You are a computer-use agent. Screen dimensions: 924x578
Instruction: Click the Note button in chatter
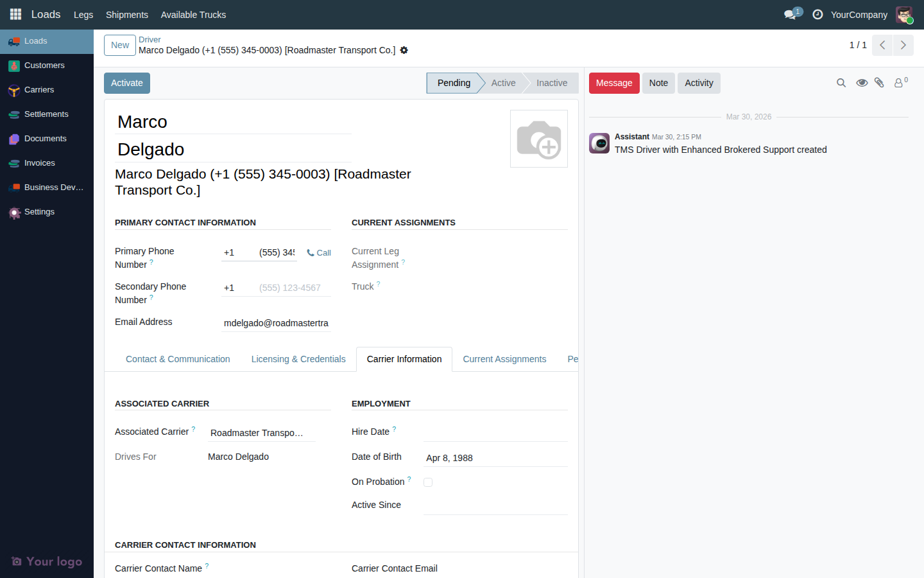coord(658,83)
